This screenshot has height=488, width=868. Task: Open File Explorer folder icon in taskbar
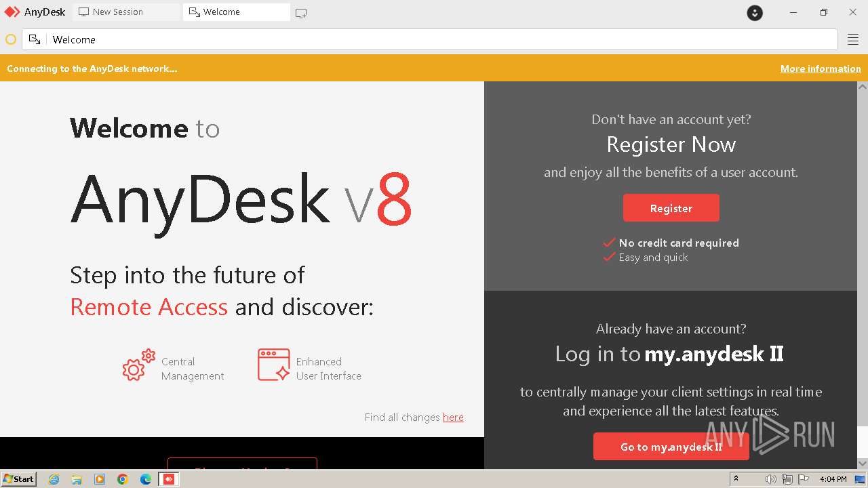tap(77, 479)
